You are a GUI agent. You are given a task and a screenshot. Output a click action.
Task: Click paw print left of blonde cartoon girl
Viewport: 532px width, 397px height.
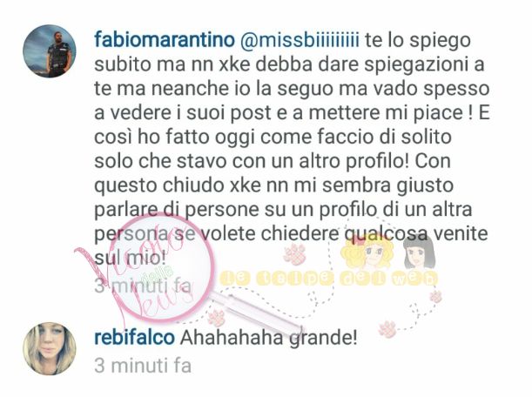295,254
